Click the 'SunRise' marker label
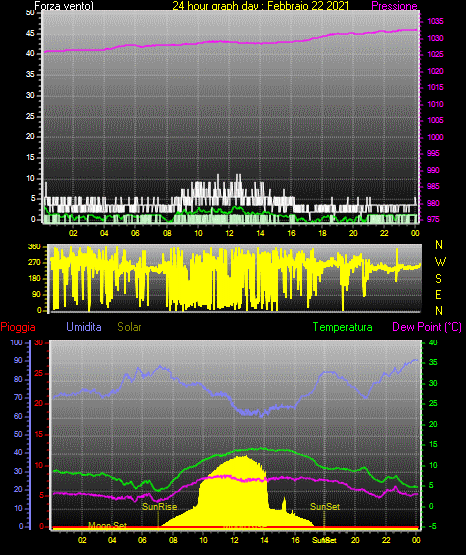 (x=159, y=507)
